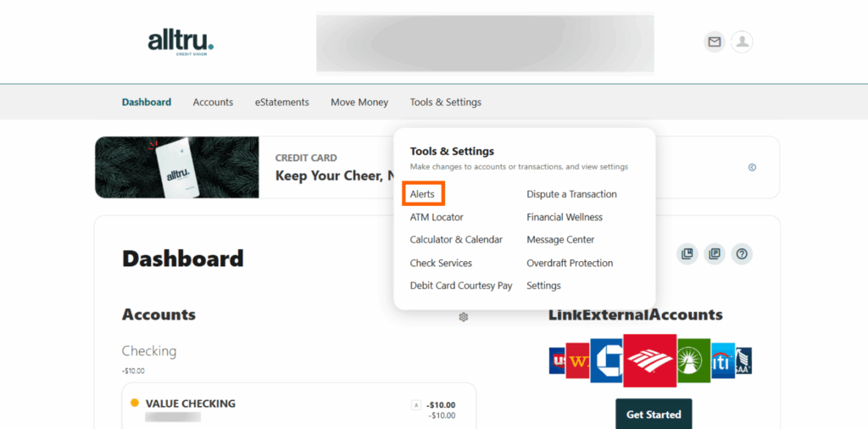This screenshot has width=868, height=429.
Task: Click the credit card banner image
Action: pyautogui.click(x=176, y=167)
